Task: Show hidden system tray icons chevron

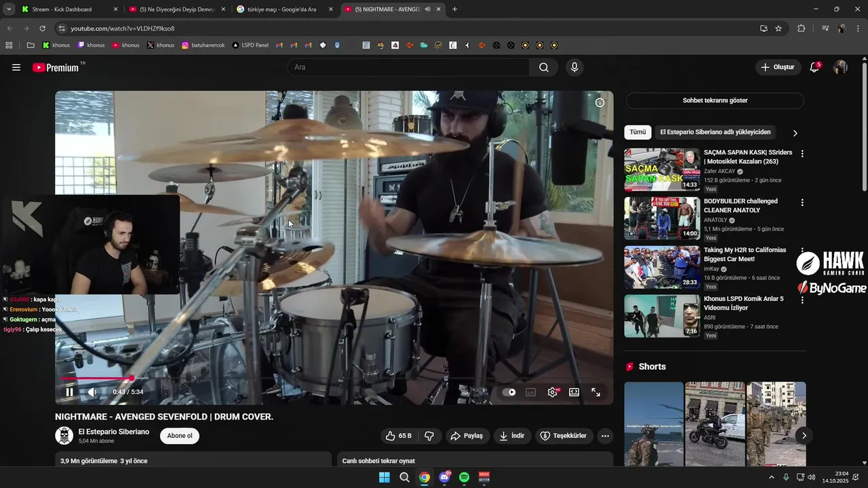Action: [771, 477]
